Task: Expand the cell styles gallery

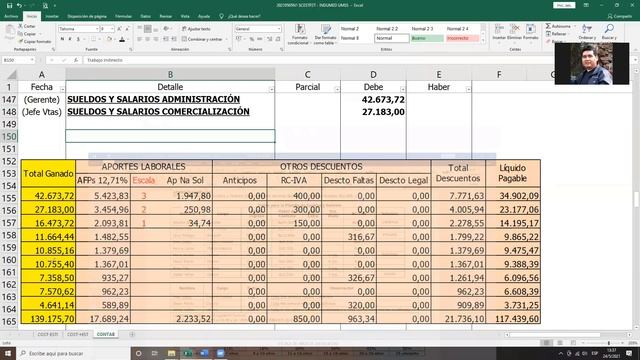Action: (483, 40)
